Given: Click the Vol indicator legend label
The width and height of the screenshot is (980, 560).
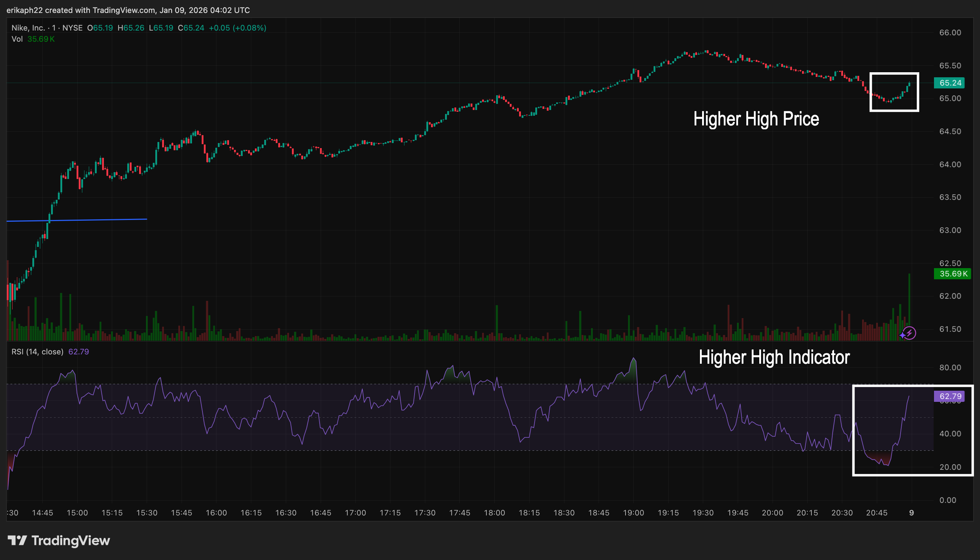Looking at the screenshot, I should (17, 39).
